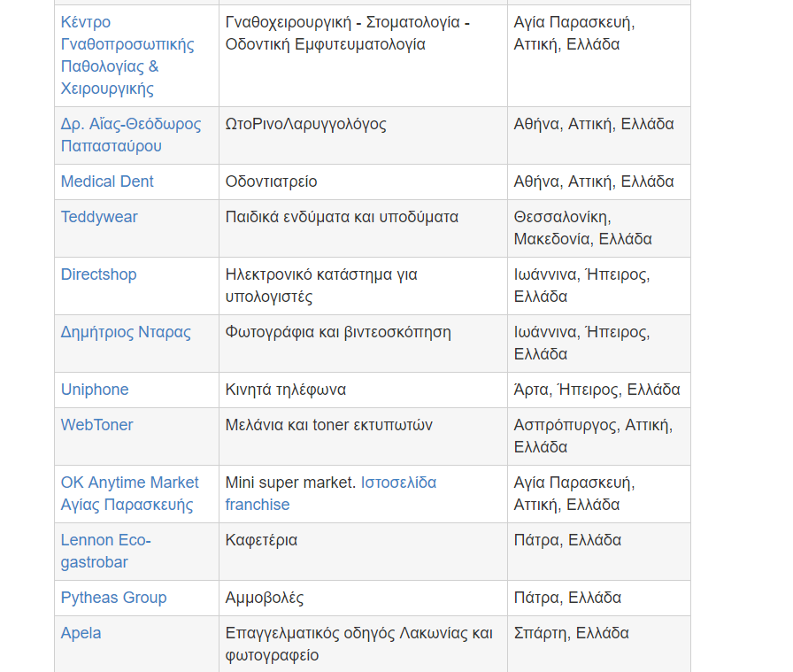The image size is (793, 672).
Task: Go to the Uniphone link
Action: (95, 390)
